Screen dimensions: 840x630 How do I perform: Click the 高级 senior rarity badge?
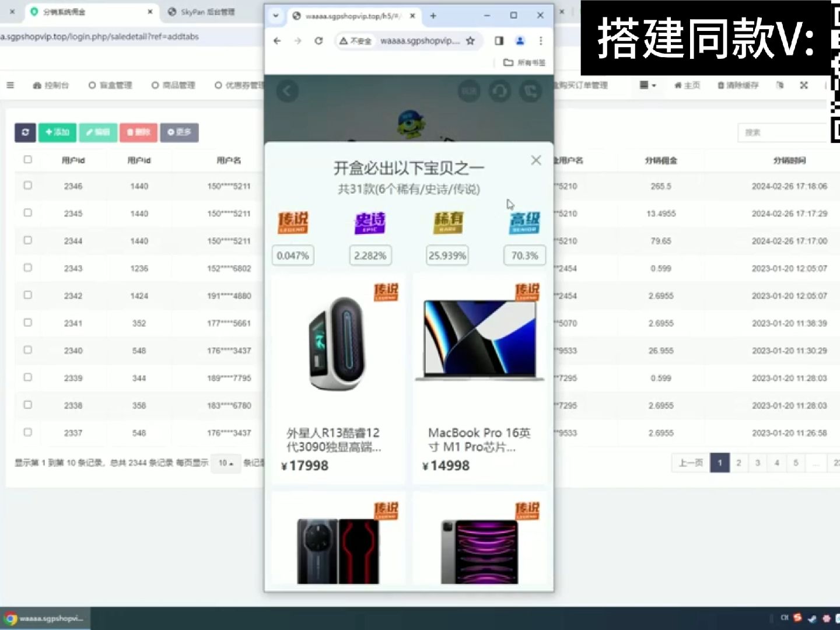click(x=524, y=222)
